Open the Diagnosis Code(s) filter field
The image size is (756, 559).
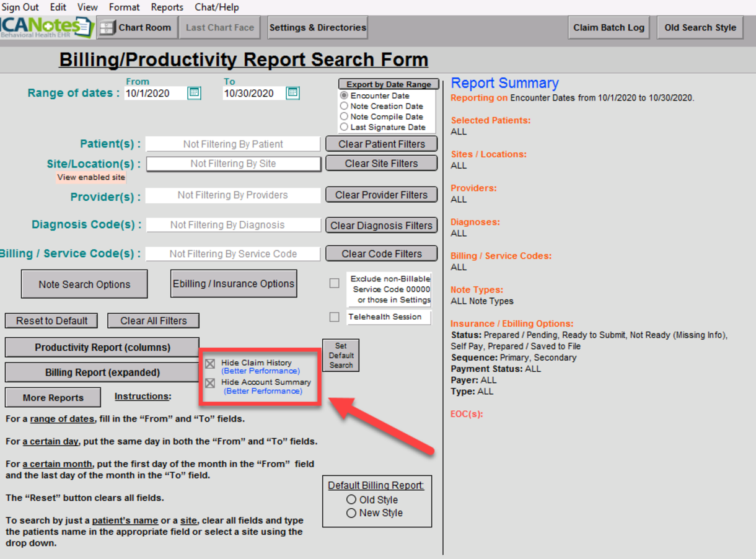(x=233, y=225)
